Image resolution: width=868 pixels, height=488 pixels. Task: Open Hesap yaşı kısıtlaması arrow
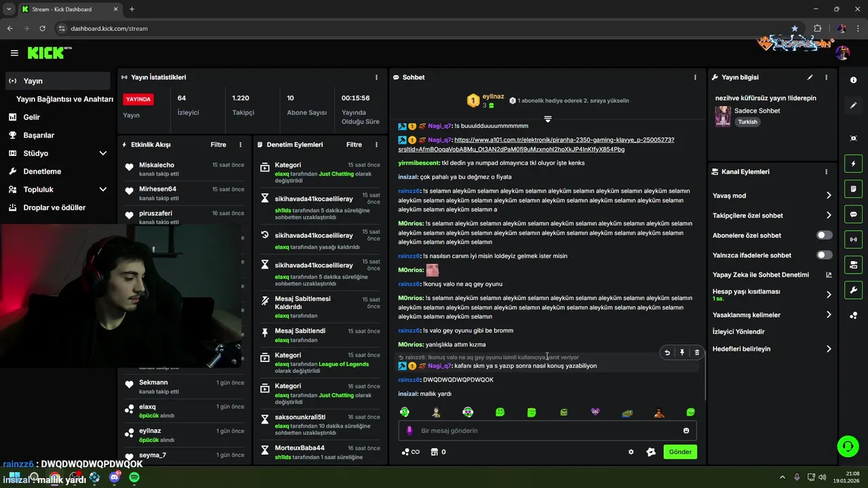pos(829,295)
